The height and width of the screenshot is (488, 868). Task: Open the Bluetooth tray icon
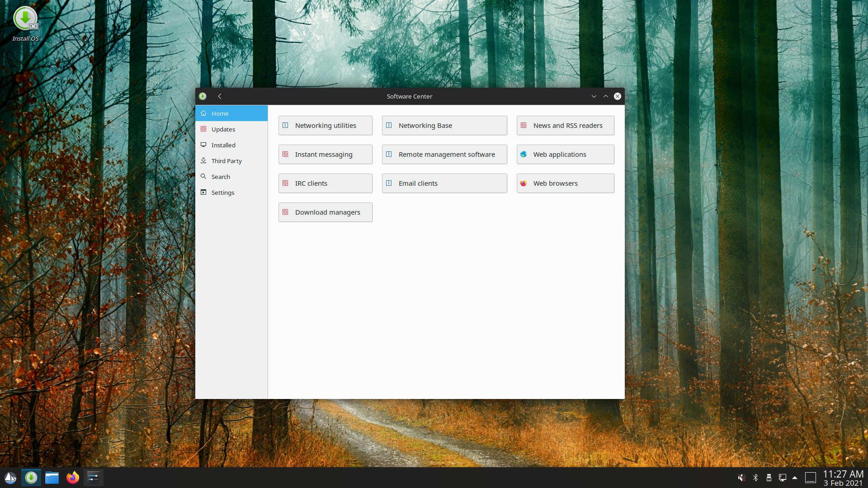pyautogui.click(x=755, y=478)
